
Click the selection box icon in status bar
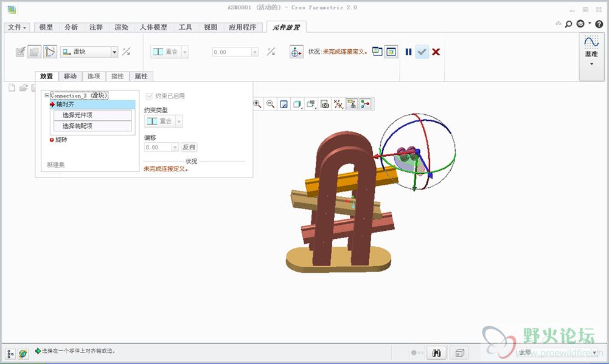pyautogui.click(x=460, y=352)
